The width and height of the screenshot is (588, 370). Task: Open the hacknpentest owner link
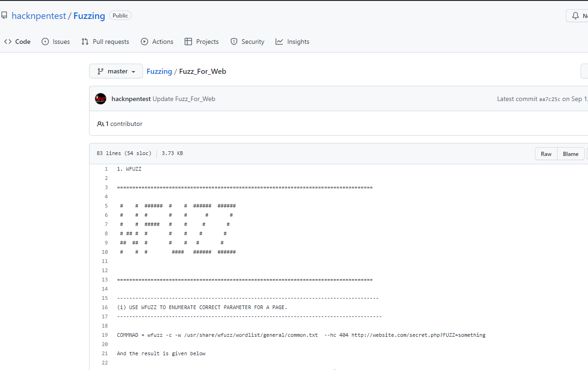(39, 16)
